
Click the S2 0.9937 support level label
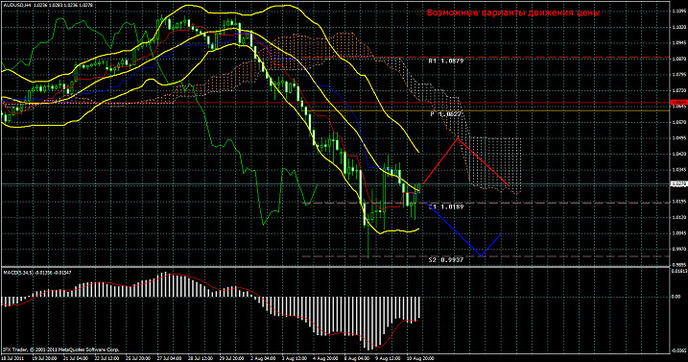tap(446, 260)
